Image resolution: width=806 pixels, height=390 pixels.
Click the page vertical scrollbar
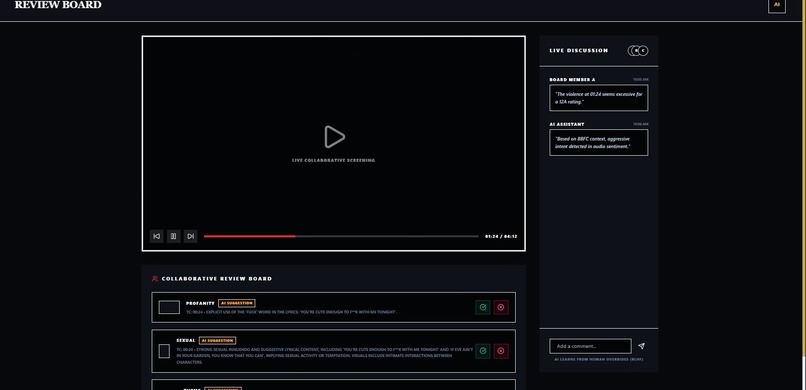coord(803,195)
